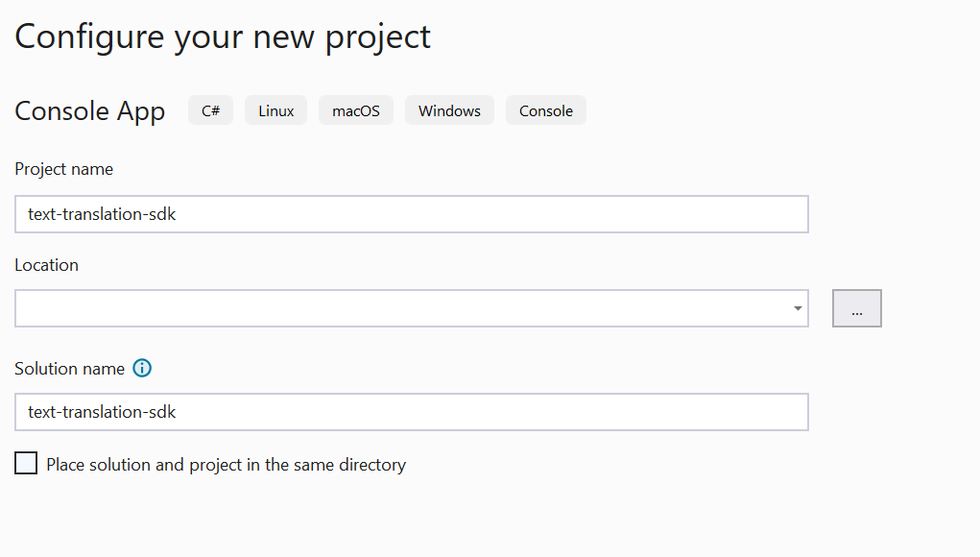980x557 pixels.
Task: Enable "Place solution and project in the same directory"
Action: coord(26,463)
